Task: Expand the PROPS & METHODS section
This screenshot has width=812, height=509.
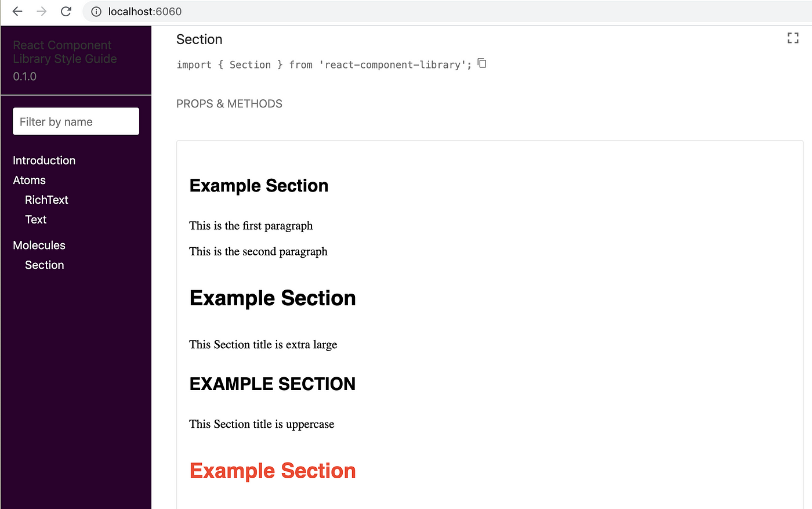Action: click(x=229, y=104)
